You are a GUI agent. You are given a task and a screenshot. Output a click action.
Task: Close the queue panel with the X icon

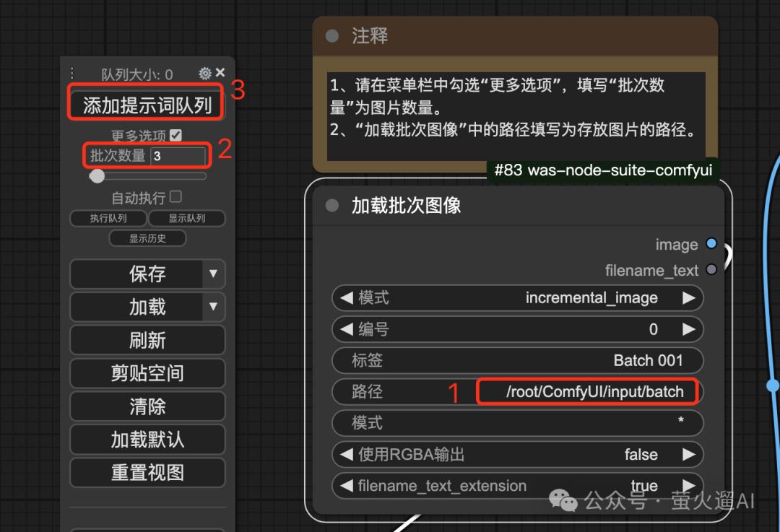coord(220,73)
